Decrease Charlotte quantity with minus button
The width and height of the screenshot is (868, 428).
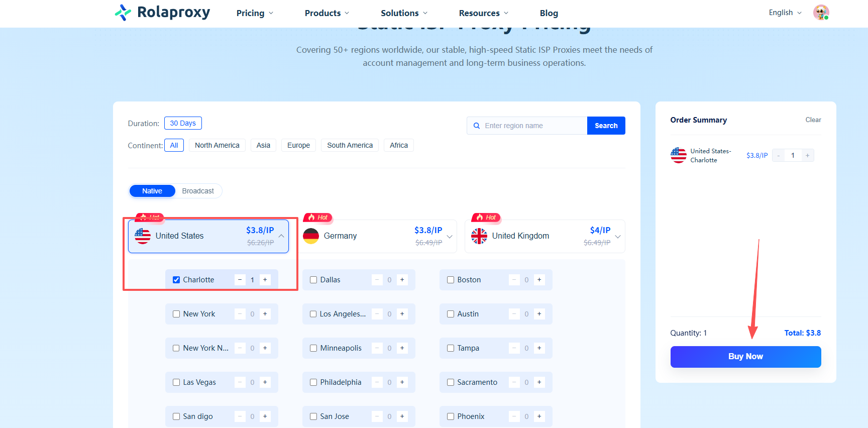[240, 280]
